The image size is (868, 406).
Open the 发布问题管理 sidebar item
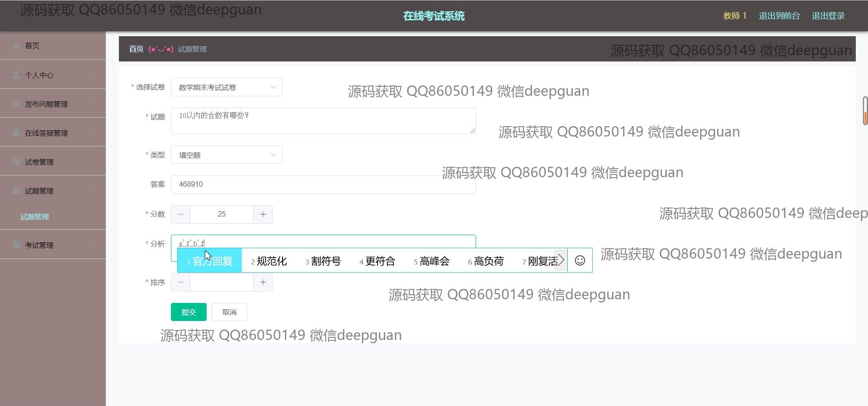53,104
